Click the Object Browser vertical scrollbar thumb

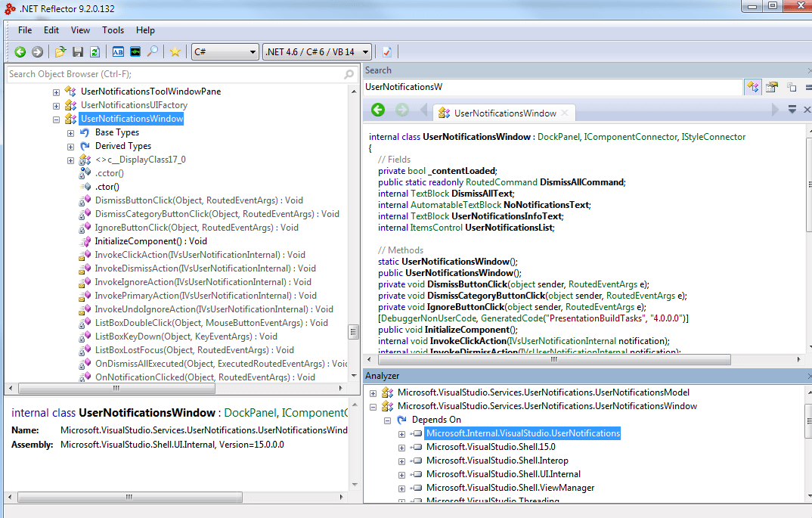(354, 332)
